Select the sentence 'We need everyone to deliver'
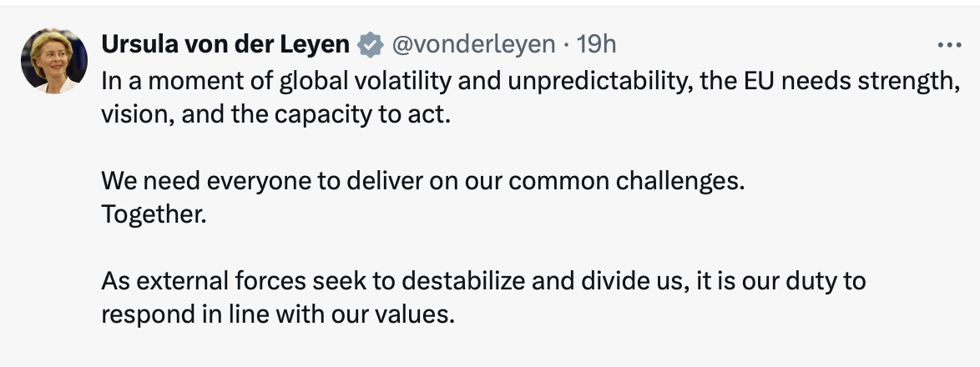This screenshot has height=367, width=980. [423, 181]
